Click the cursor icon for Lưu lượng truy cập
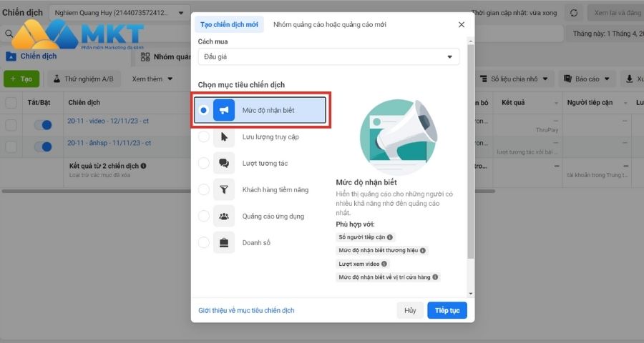The image size is (644, 343). [x=224, y=136]
